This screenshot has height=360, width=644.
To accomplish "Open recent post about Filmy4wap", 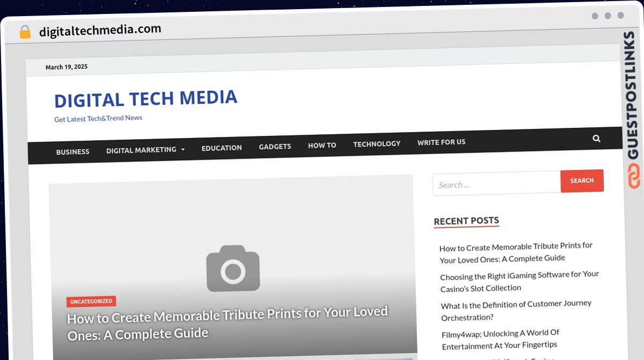I will click(x=500, y=339).
